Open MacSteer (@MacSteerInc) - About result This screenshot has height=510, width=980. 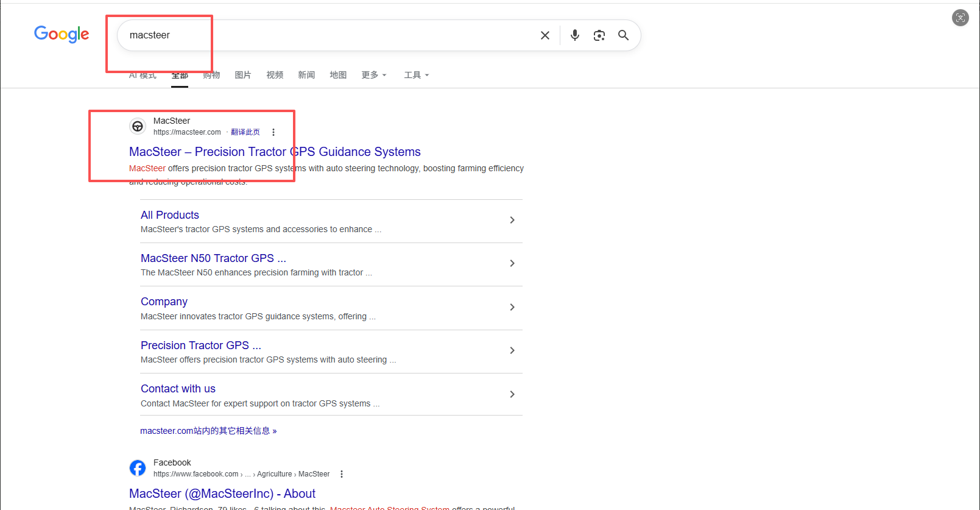point(222,494)
